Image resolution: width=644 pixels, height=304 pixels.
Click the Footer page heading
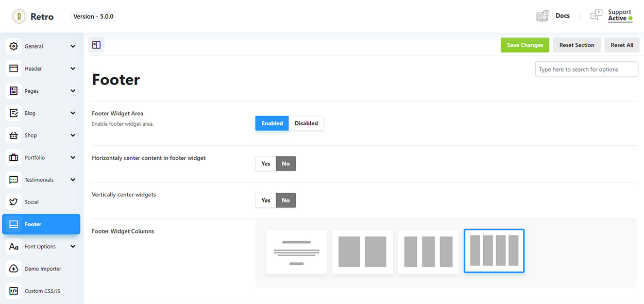(116, 80)
